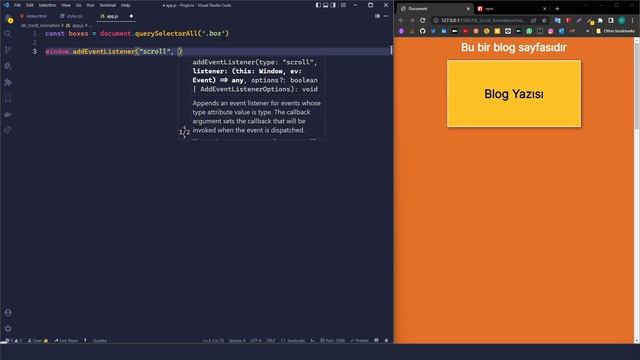Open the Edit menu
Image resolution: width=640 pixels, height=360 pixels.
pos(30,5)
